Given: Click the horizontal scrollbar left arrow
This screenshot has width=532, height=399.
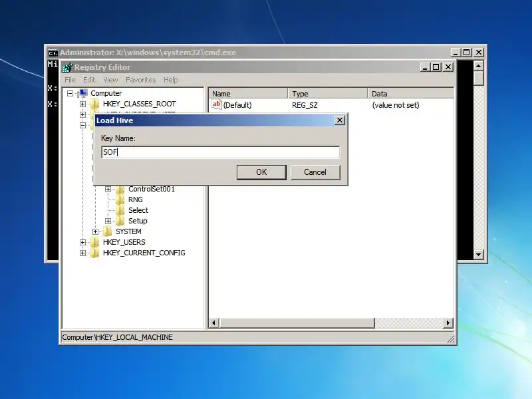Looking at the screenshot, I should tap(213, 323).
